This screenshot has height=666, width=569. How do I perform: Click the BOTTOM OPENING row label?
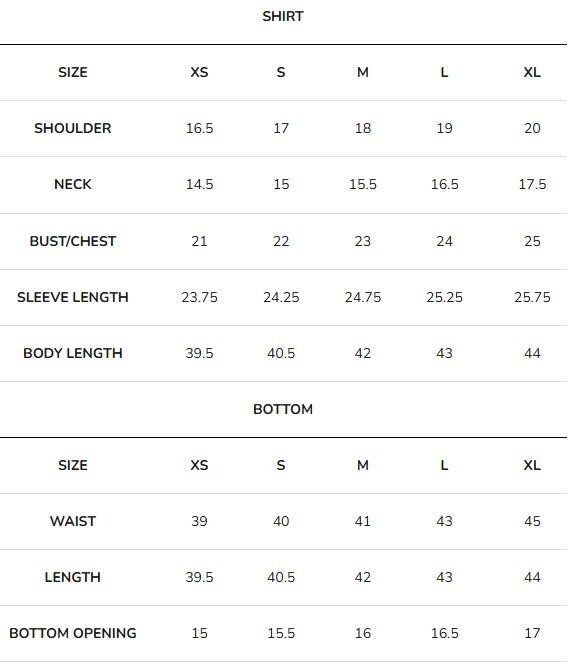point(73,633)
